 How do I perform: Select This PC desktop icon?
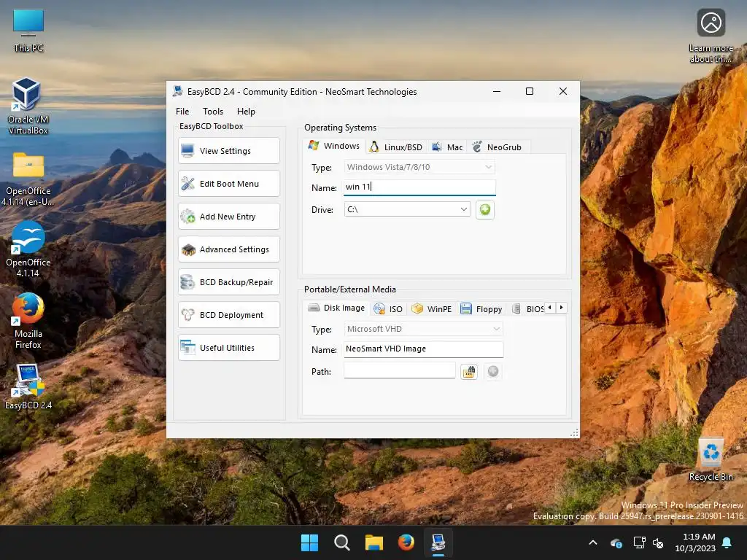coord(28,31)
